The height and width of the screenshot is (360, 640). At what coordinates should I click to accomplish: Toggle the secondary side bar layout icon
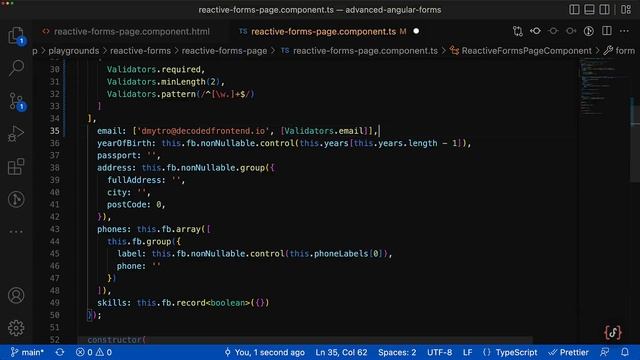604,9
